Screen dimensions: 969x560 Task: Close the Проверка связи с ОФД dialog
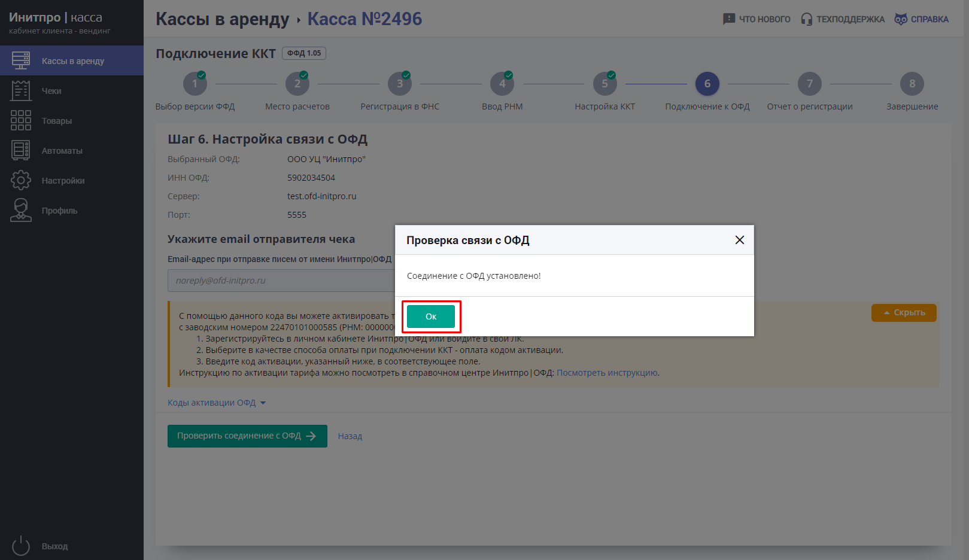pyautogui.click(x=740, y=240)
